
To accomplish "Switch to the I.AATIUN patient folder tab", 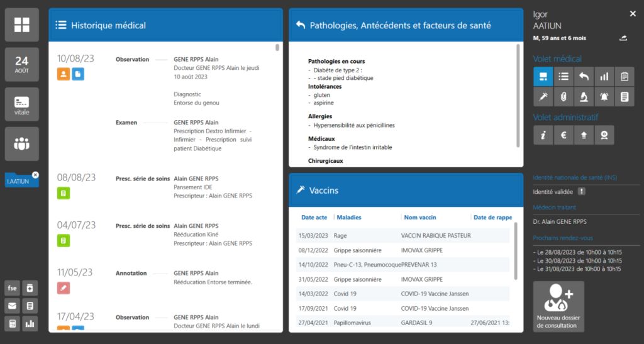I will (19, 182).
